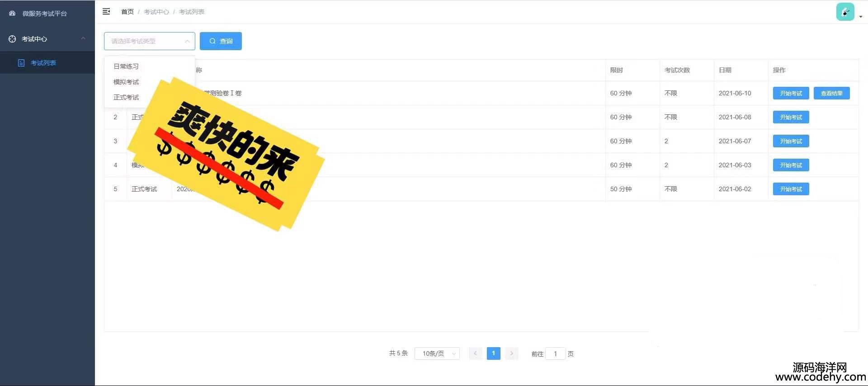Go to 首页 in the breadcrumb
Image resolution: width=868 pixels, height=386 pixels.
coord(127,12)
